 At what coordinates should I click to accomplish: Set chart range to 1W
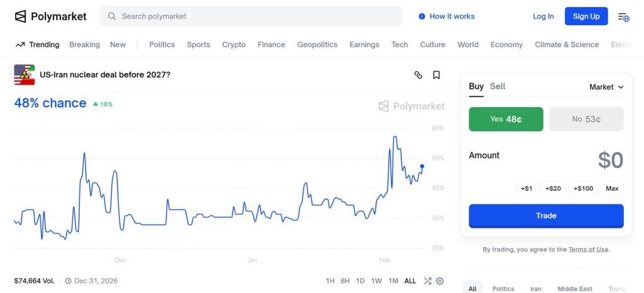click(x=377, y=281)
